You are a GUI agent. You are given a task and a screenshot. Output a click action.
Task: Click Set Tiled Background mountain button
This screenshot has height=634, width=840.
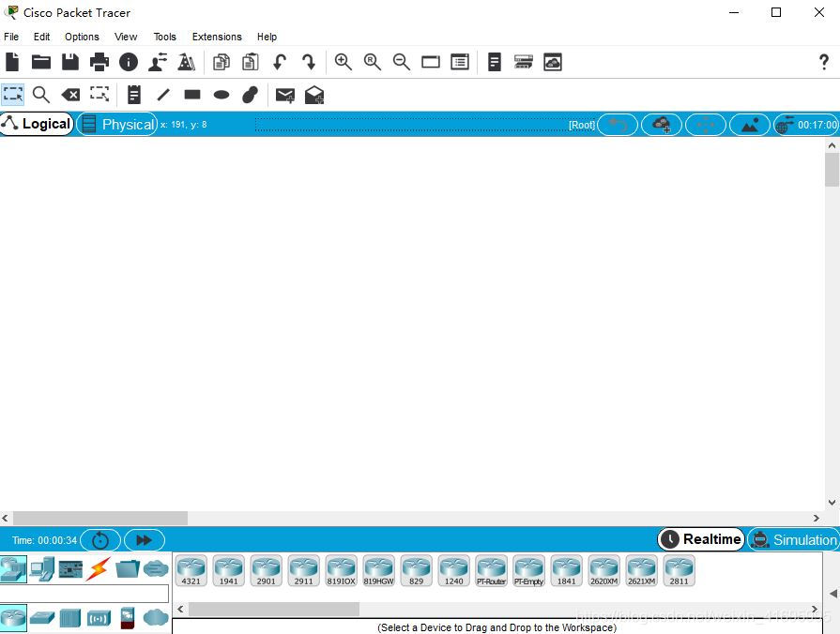coord(750,125)
